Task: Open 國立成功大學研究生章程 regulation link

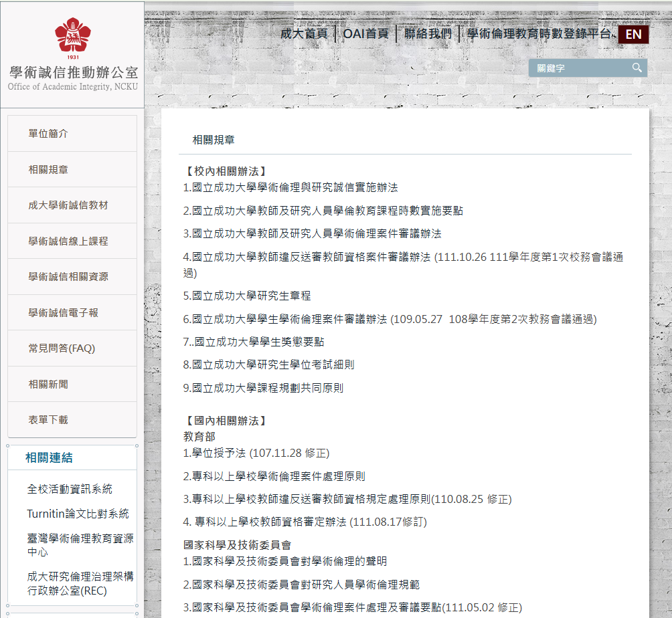Action: [x=247, y=296]
